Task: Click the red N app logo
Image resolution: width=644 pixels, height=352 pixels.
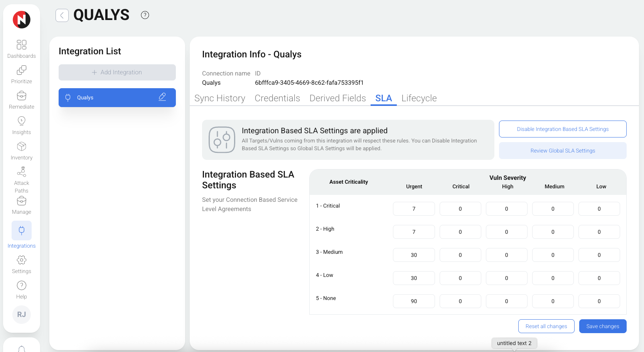Action: pos(22,20)
